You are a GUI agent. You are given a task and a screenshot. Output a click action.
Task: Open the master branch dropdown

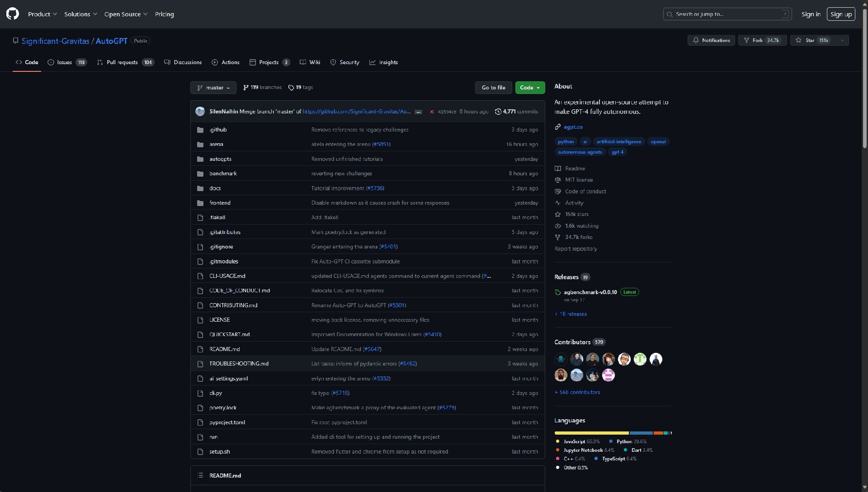click(213, 88)
